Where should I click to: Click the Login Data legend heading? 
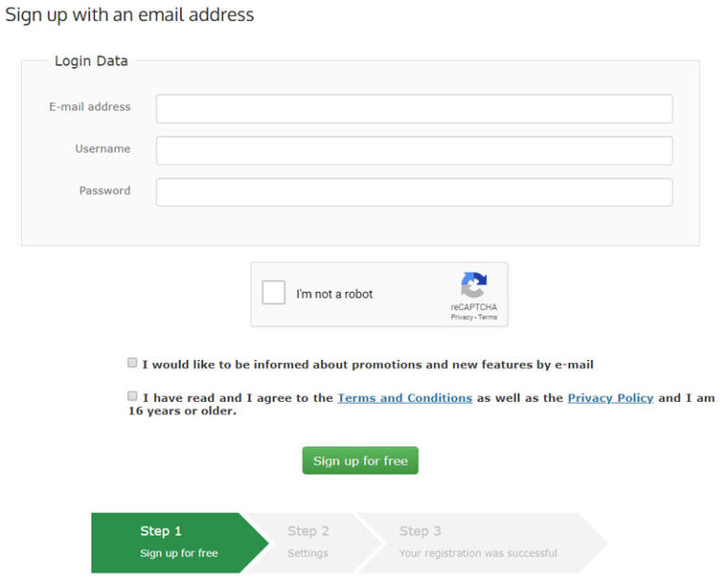tap(91, 61)
